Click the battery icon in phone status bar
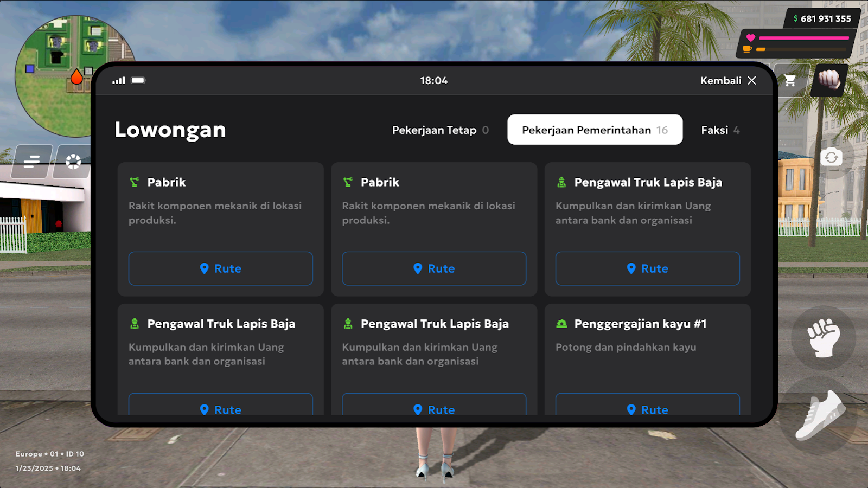Screen dimensions: 868x488 click(x=139, y=80)
